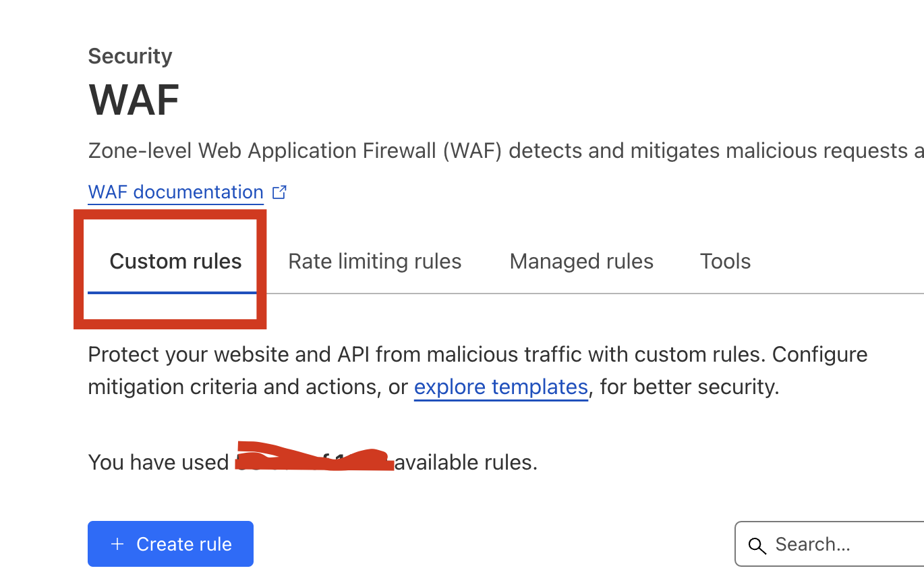This screenshot has width=924, height=583.
Task: Open the Rate limiting rules tab
Action: pos(374,262)
